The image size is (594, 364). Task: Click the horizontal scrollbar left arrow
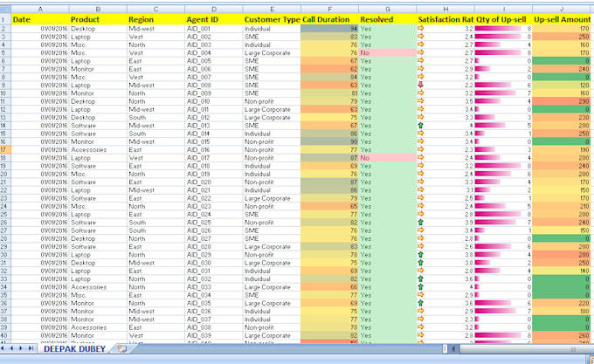point(453,349)
